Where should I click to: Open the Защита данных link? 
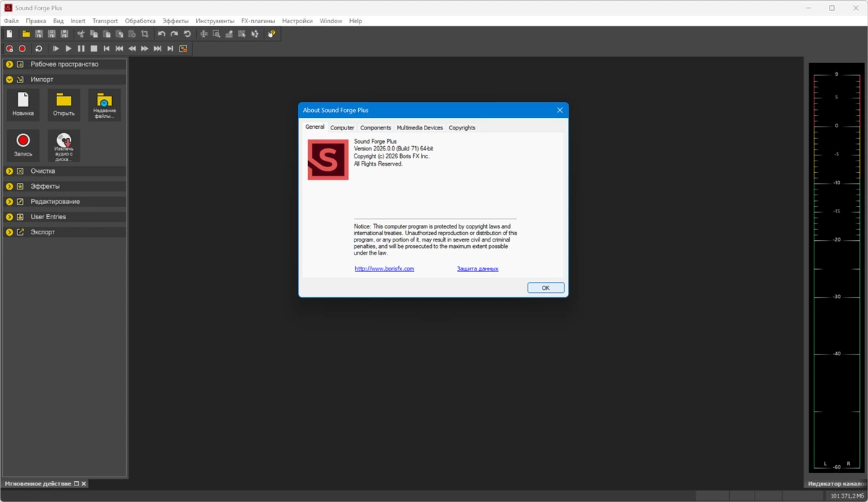477,268
